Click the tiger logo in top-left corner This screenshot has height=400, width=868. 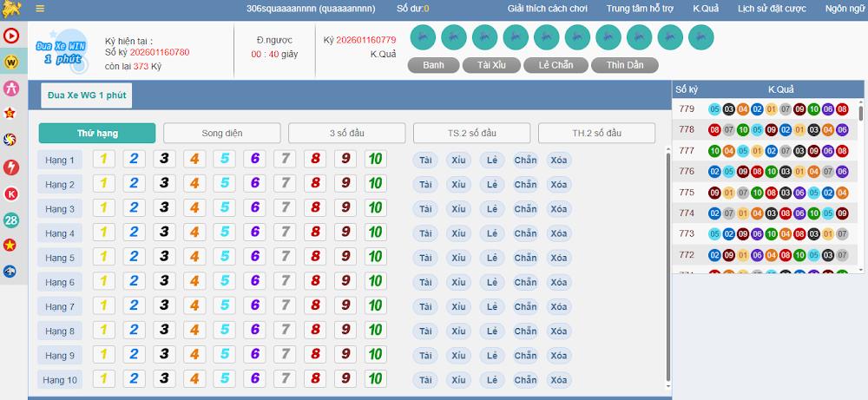pyautogui.click(x=11, y=9)
